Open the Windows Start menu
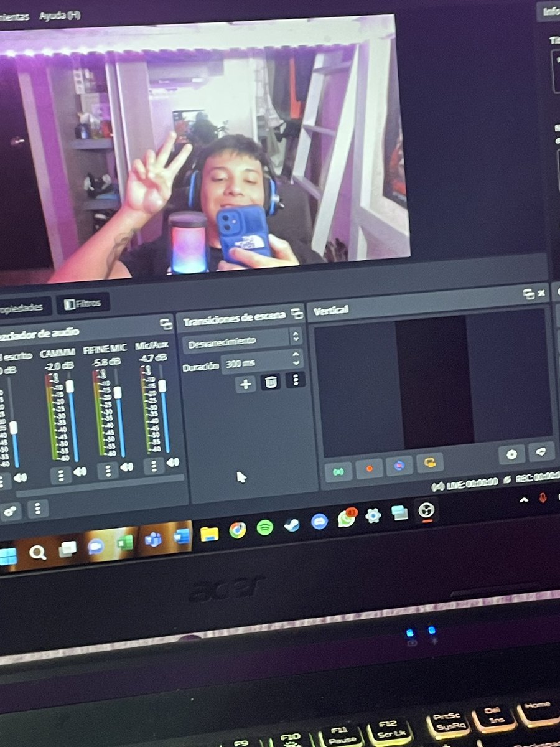Viewport: 560px width, 747px height. click(x=8, y=556)
